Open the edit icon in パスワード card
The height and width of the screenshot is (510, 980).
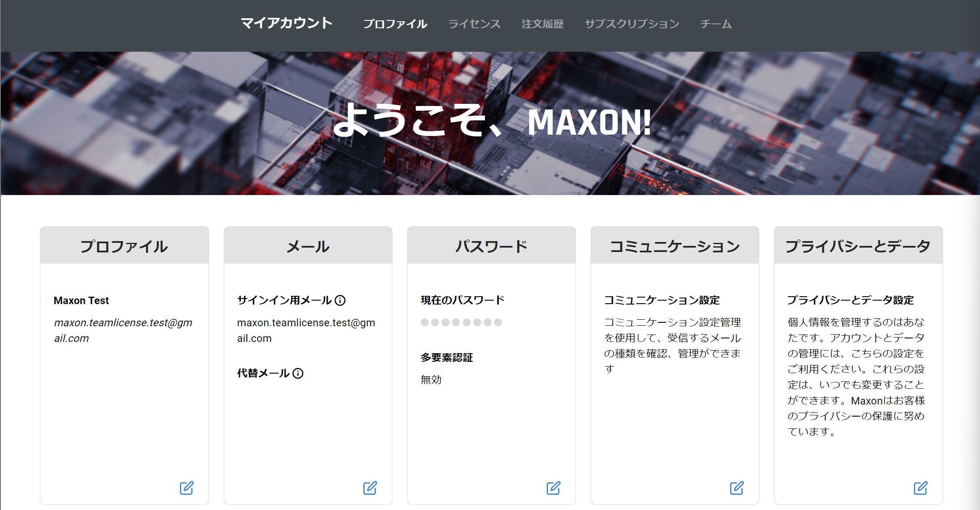click(x=554, y=488)
